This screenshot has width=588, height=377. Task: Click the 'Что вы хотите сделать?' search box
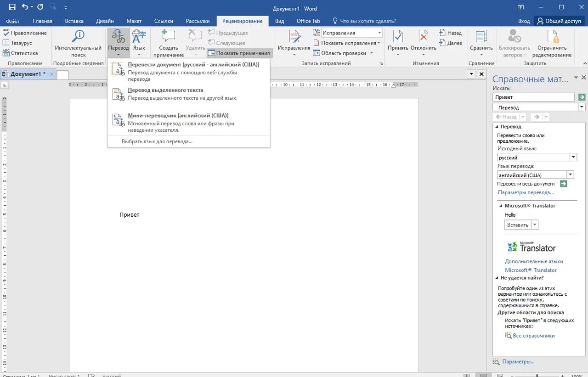364,21
